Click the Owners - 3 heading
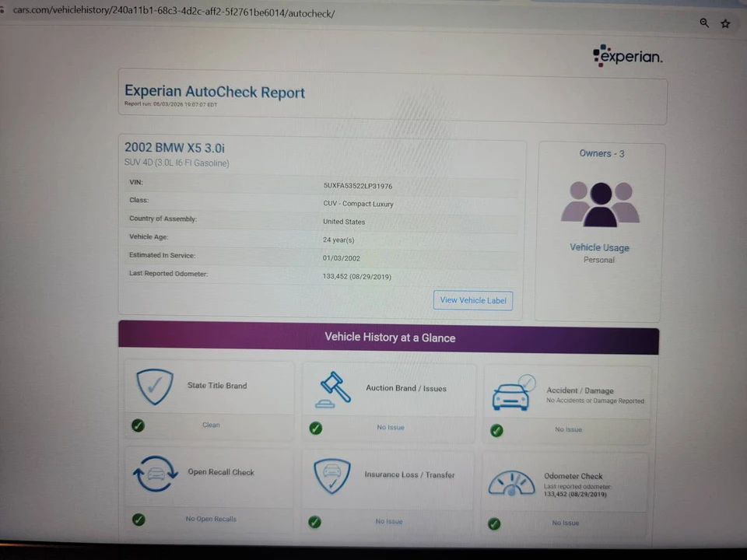The width and height of the screenshot is (747, 560). pyautogui.click(x=601, y=153)
